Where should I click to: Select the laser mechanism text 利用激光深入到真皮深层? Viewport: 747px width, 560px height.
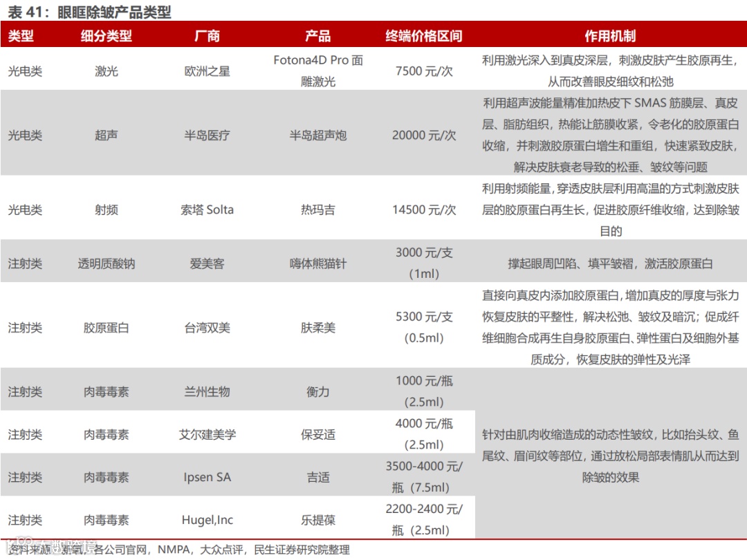pos(610,71)
